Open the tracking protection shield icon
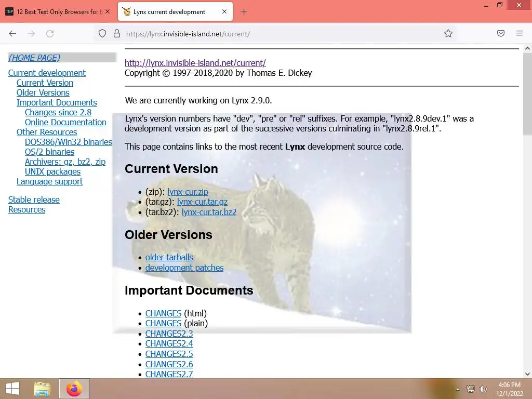532x399 pixels. click(x=102, y=33)
